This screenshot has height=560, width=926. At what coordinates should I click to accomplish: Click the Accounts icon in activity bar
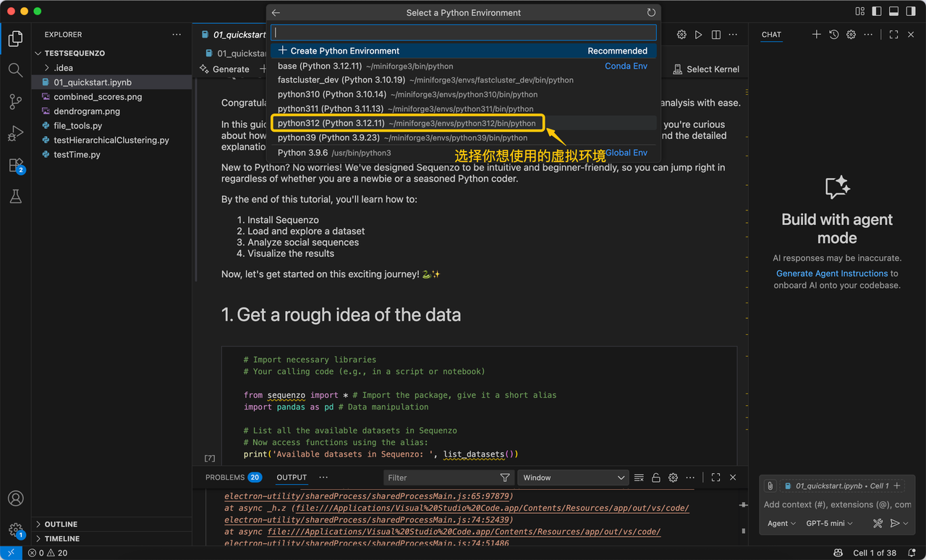point(15,499)
